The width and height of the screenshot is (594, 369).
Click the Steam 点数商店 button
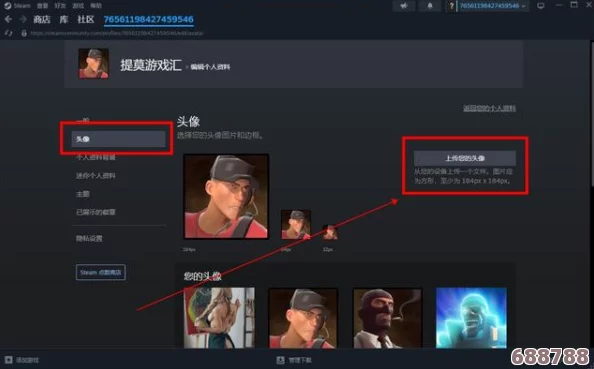point(101,272)
